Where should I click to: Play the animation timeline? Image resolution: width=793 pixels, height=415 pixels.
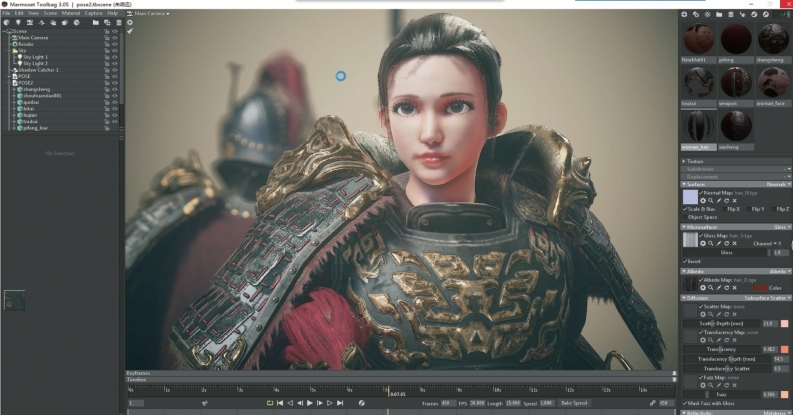(x=310, y=403)
